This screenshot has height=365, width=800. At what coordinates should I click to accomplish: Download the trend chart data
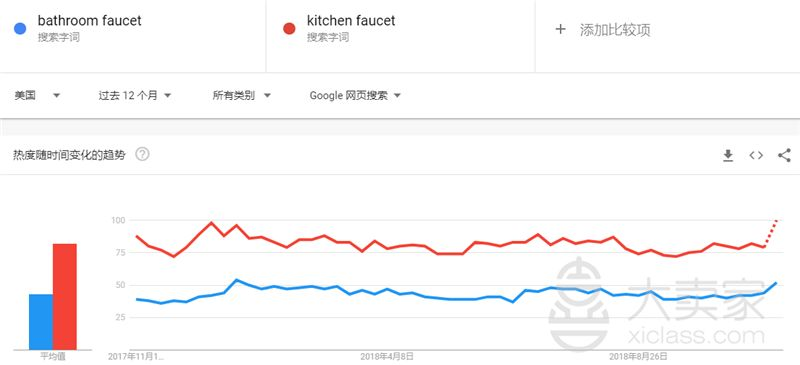pos(728,156)
